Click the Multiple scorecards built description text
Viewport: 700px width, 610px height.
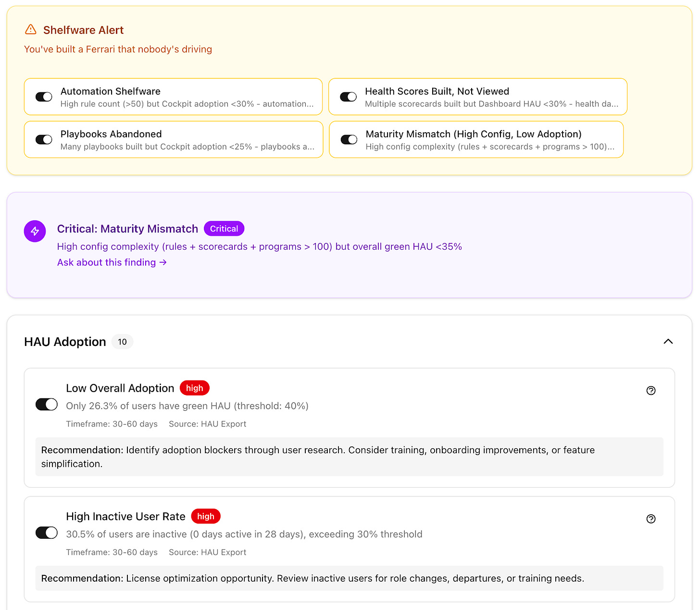click(491, 104)
